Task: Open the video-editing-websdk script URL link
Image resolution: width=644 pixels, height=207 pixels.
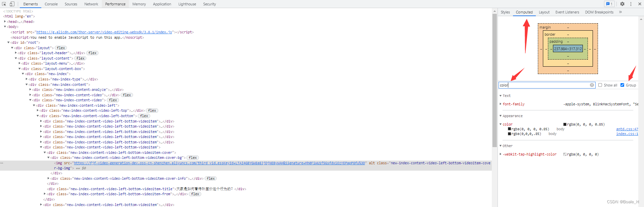Action: [104, 32]
